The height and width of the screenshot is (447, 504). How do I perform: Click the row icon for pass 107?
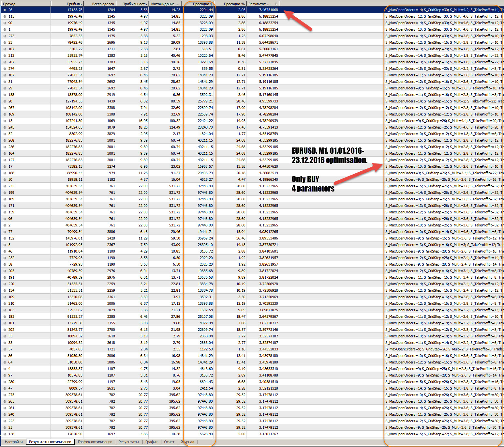tap(5, 49)
